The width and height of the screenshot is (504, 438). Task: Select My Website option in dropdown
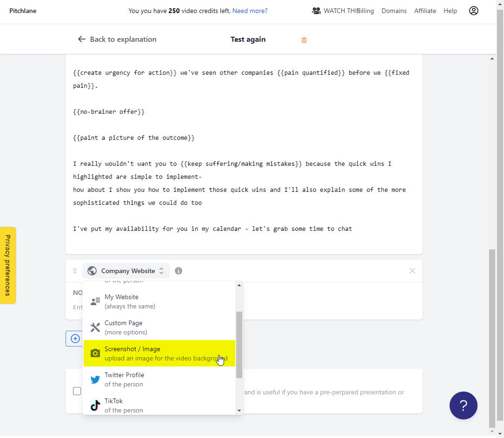(159, 301)
